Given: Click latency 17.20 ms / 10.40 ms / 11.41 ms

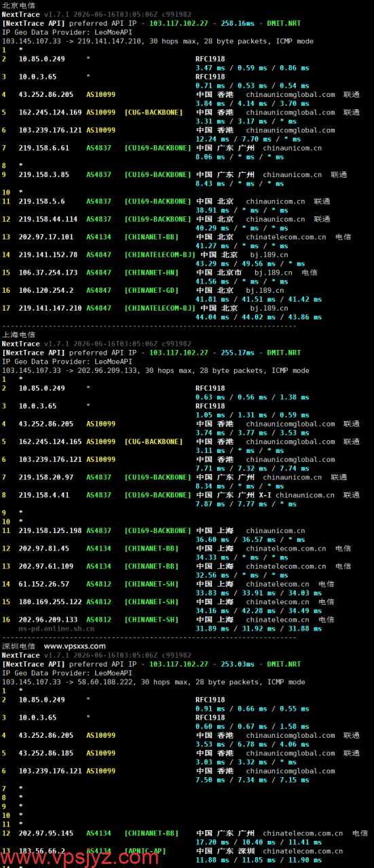Looking at the screenshot, I should click(x=259, y=842).
